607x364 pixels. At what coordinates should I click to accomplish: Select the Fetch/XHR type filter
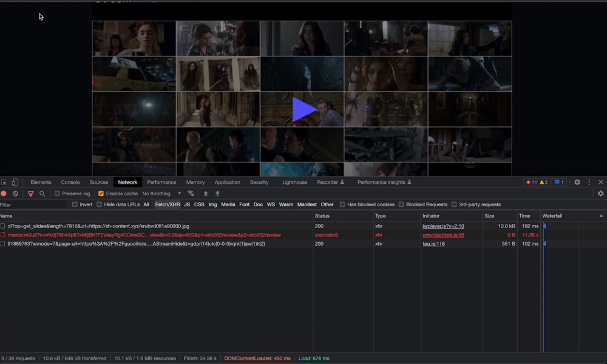tap(168, 204)
